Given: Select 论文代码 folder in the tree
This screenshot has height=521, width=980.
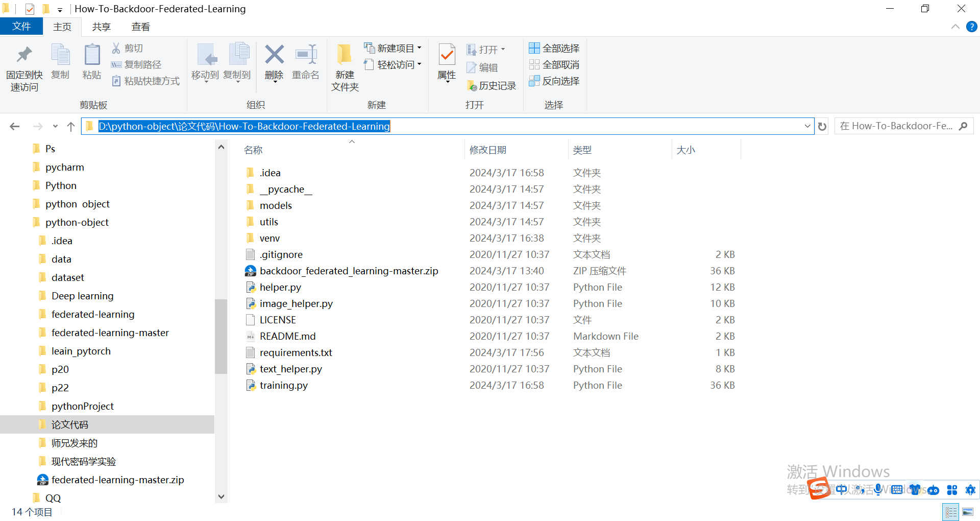Looking at the screenshot, I should click(69, 424).
